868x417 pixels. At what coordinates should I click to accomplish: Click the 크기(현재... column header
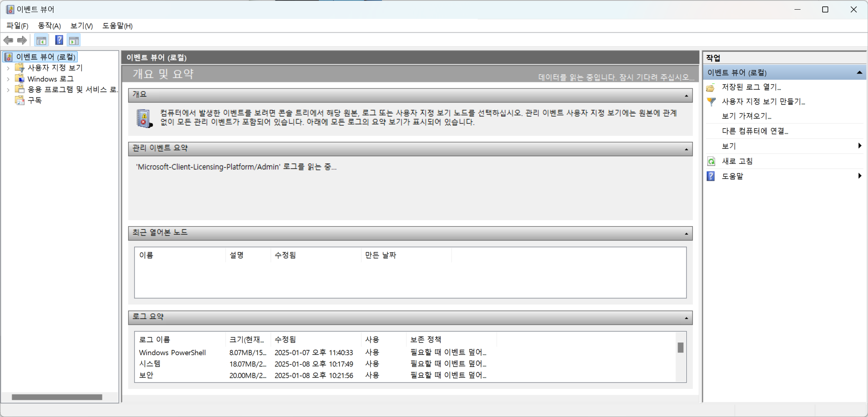click(248, 339)
